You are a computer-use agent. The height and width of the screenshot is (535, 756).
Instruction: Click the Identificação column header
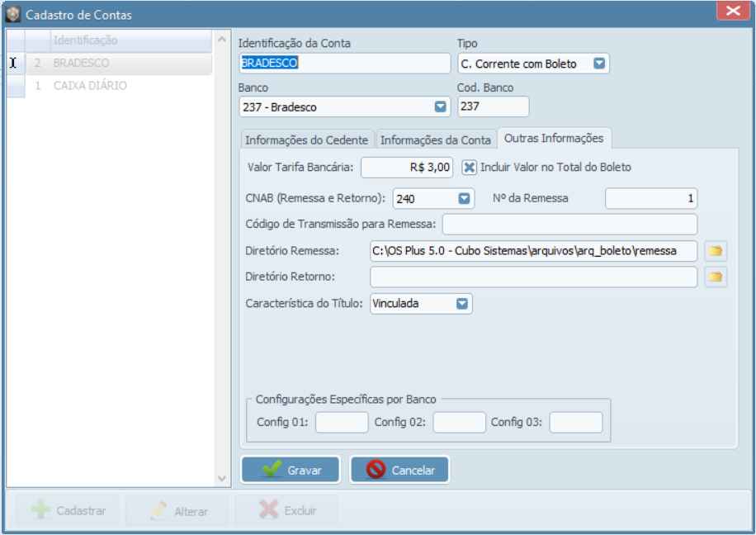click(x=130, y=40)
